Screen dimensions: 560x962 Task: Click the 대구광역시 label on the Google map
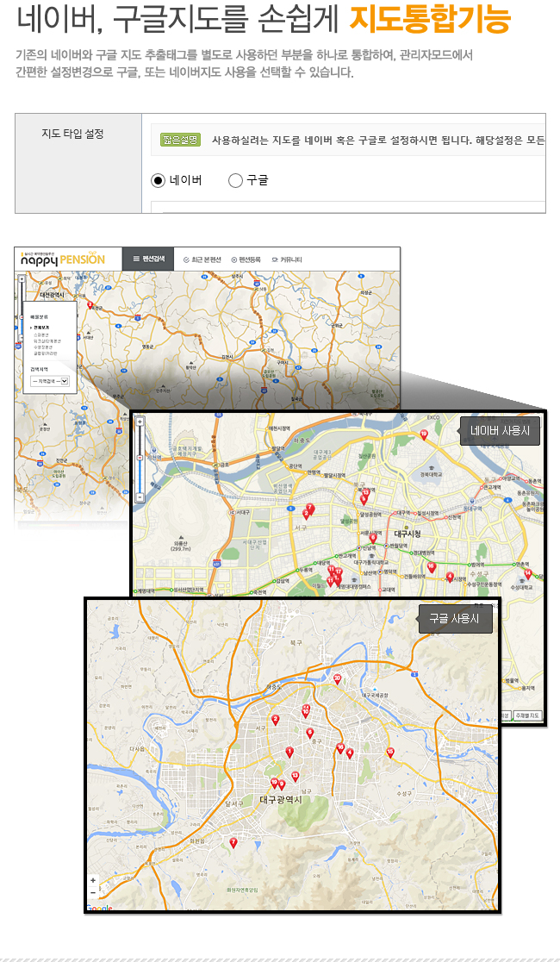click(280, 801)
